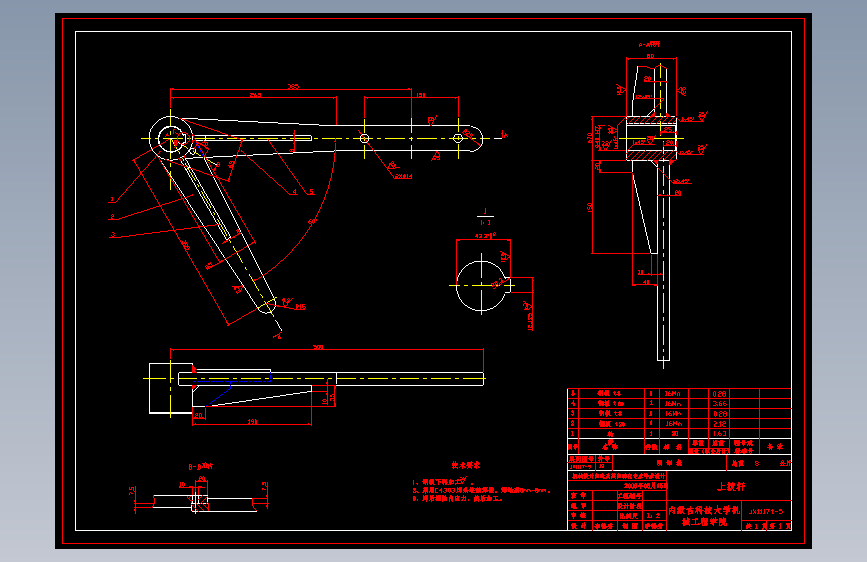This screenshot has width=867, height=562.
Task: Select the weight value 2.12 in parts list
Action: click(719, 424)
